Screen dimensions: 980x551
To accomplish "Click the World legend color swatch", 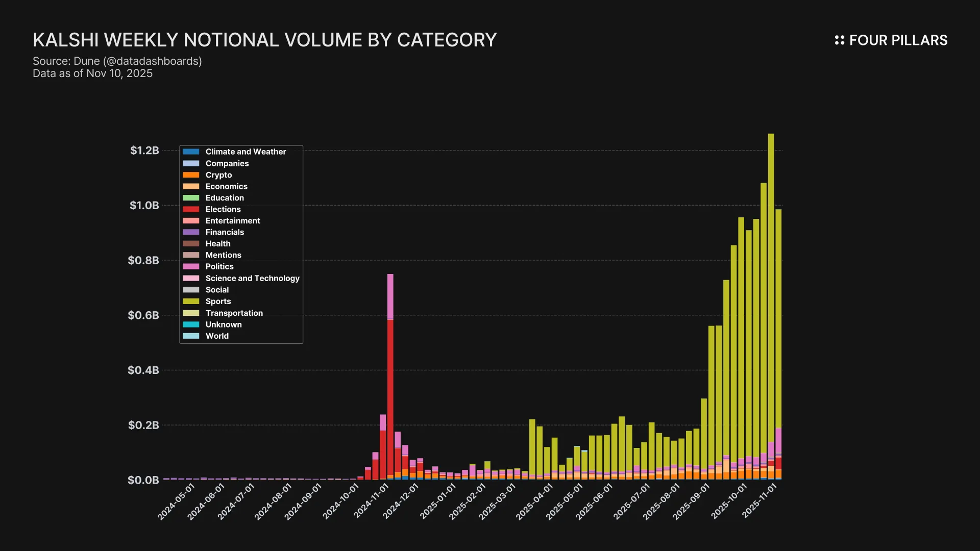I will click(191, 336).
